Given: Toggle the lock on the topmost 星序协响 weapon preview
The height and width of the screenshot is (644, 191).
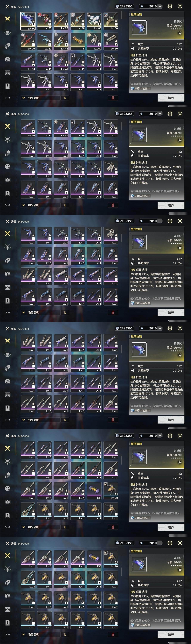Looking at the screenshot, I should click(x=180, y=33).
